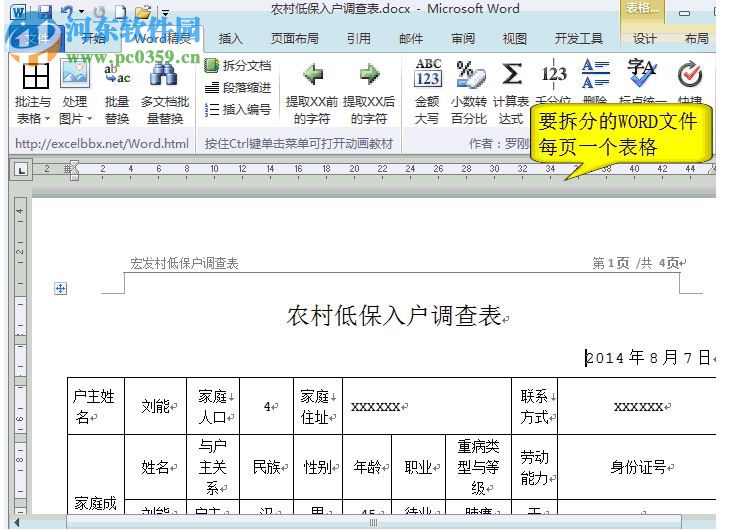The width and height of the screenshot is (736, 531).
Task: Click the document title 农村低保入户调查表
Action: (394, 316)
